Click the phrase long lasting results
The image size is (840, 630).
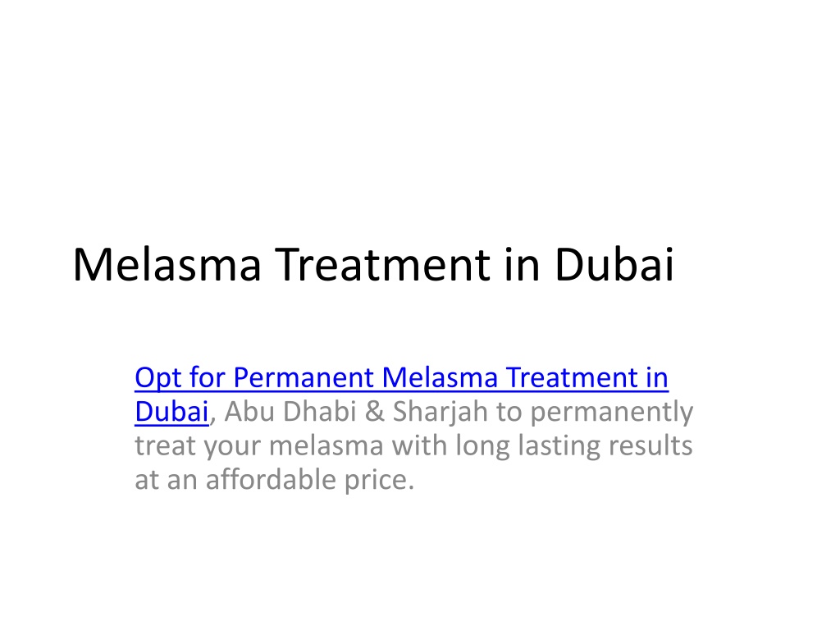click(573, 445)
